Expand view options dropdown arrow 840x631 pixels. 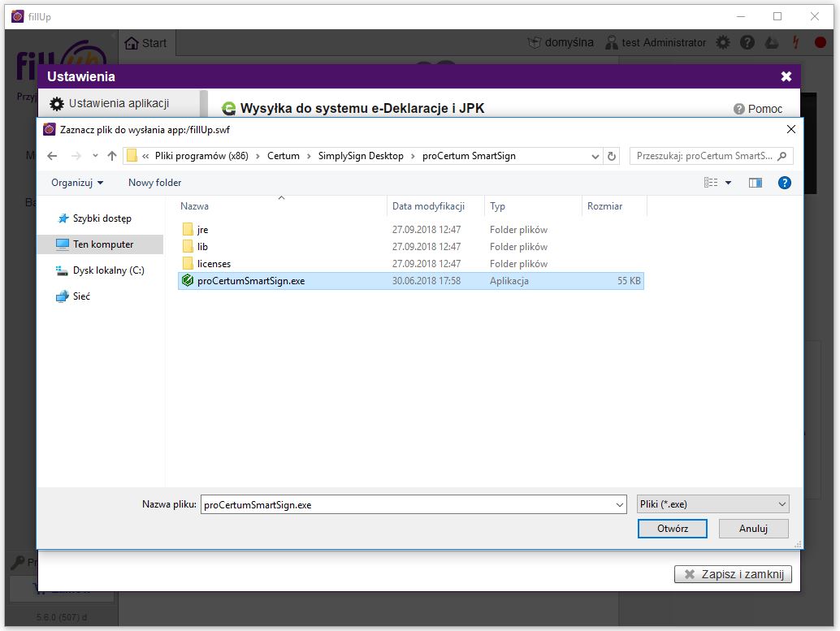(728, 183)
